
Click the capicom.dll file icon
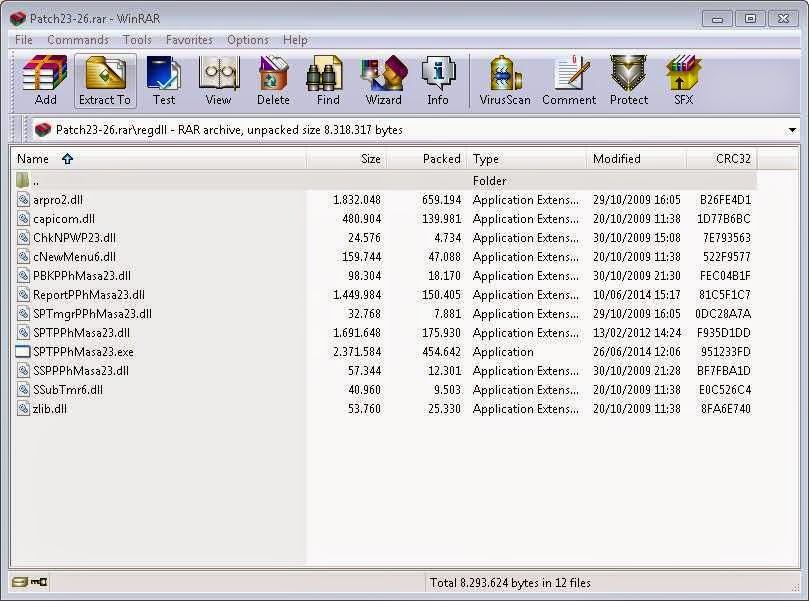[23, 219]
